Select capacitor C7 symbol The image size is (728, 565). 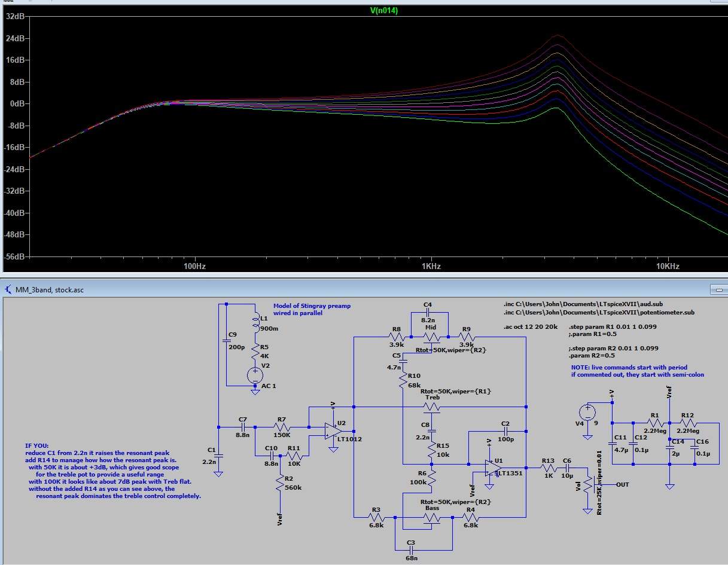[x=243, y=427]
